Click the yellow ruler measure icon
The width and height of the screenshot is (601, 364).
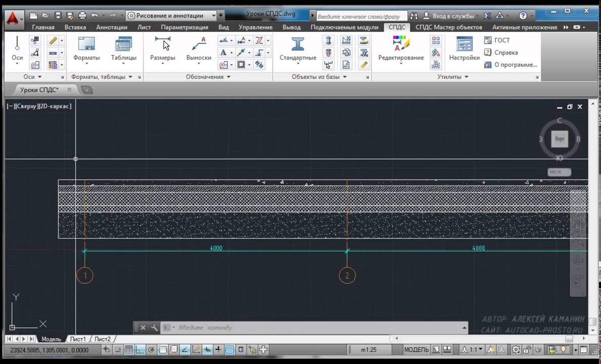tap(364, 65)
